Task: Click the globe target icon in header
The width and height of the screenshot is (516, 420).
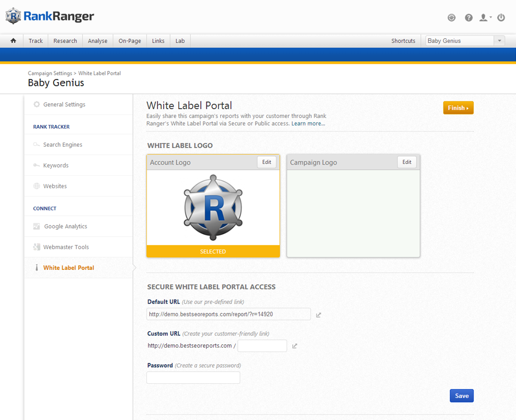Action: click(451, 17)
